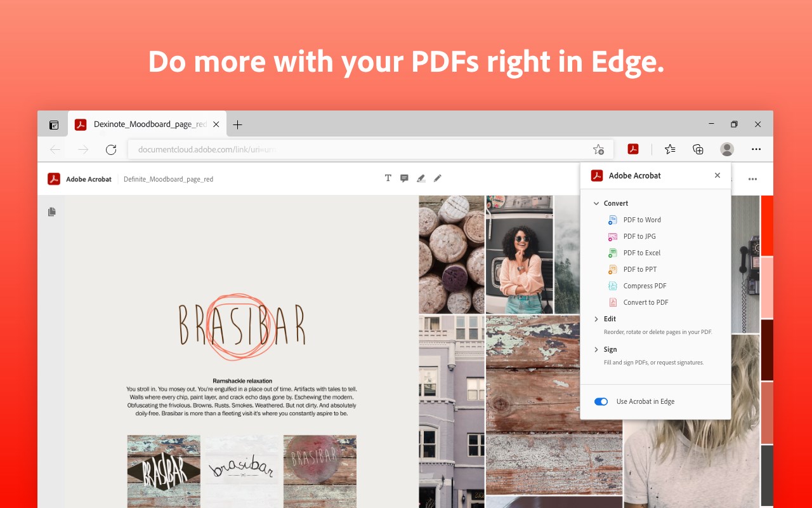
Task: Select the Add comment tool
Action: pyautogui.click(x=404, y=178)
